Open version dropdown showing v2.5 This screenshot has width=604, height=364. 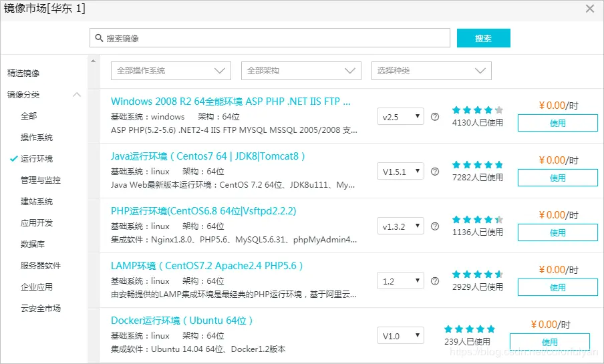click(x=400, y=116)
